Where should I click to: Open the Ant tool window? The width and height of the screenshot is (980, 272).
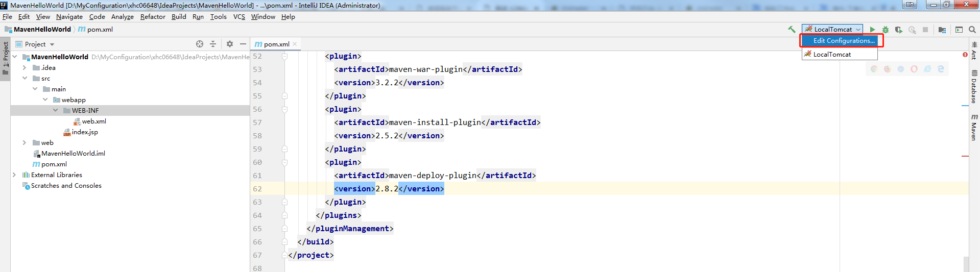coord(974,51)
